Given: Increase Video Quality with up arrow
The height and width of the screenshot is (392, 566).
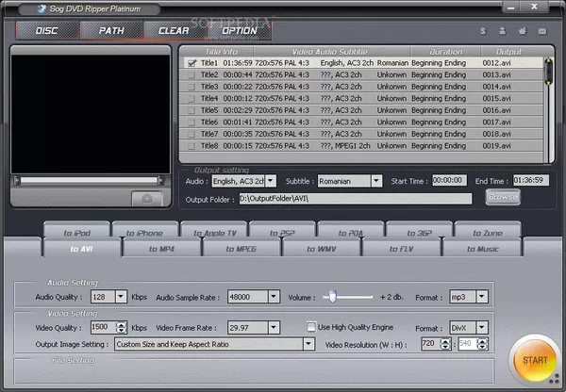Looking at the screenshot, I should coord(122,324).
